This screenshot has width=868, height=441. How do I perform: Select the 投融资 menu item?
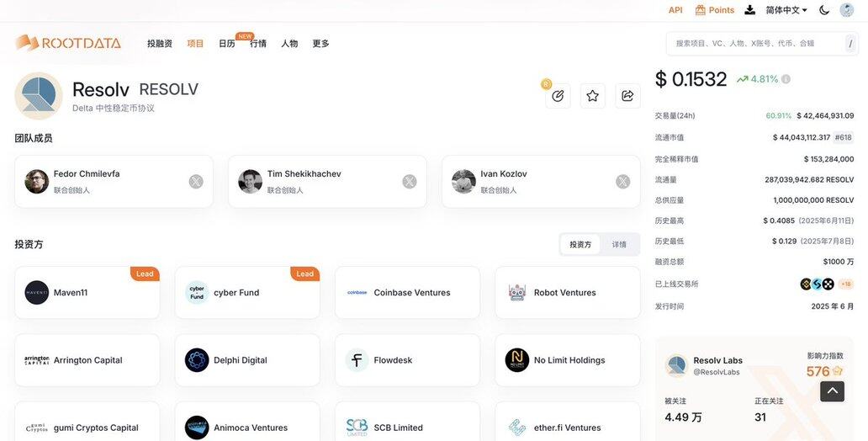pos(160,43)
